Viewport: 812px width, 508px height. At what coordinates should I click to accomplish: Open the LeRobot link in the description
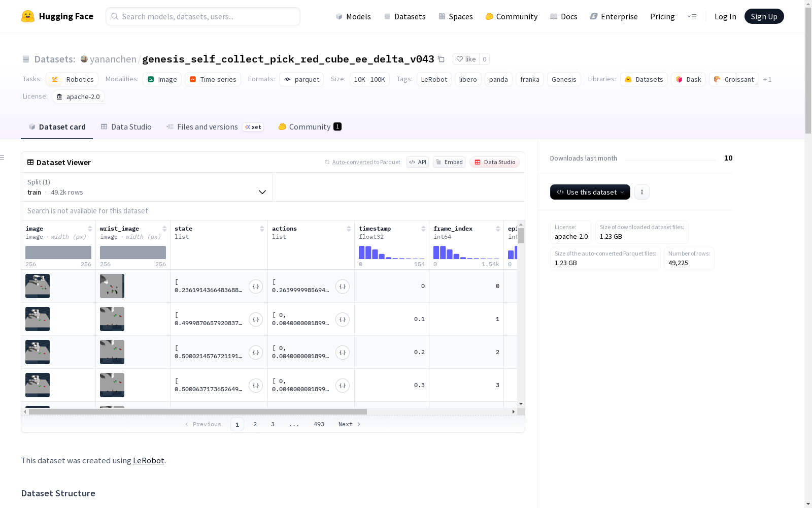[148, 461]
